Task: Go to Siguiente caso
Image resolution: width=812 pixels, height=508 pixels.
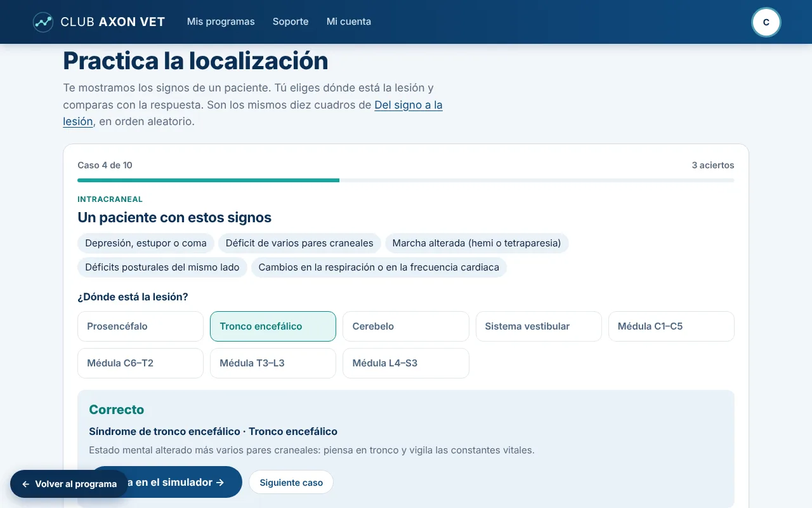Action: (291, 483)
